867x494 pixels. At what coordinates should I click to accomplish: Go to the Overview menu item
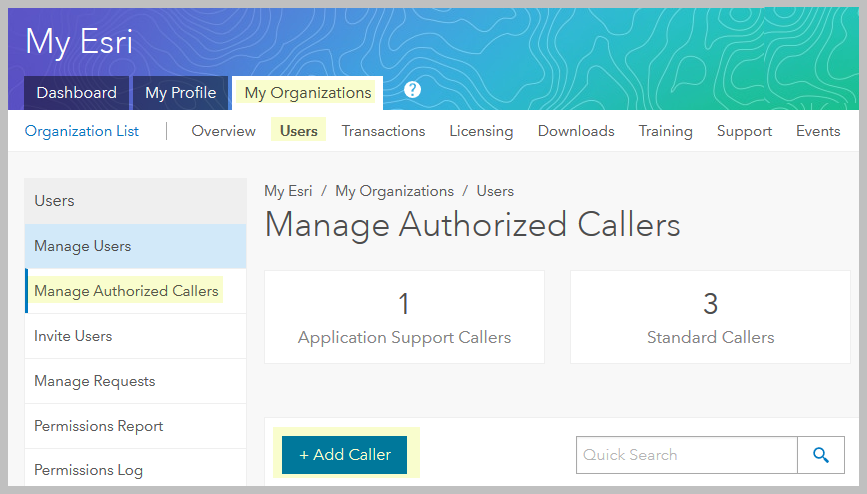pyautogui.click(x=223, y=131)
